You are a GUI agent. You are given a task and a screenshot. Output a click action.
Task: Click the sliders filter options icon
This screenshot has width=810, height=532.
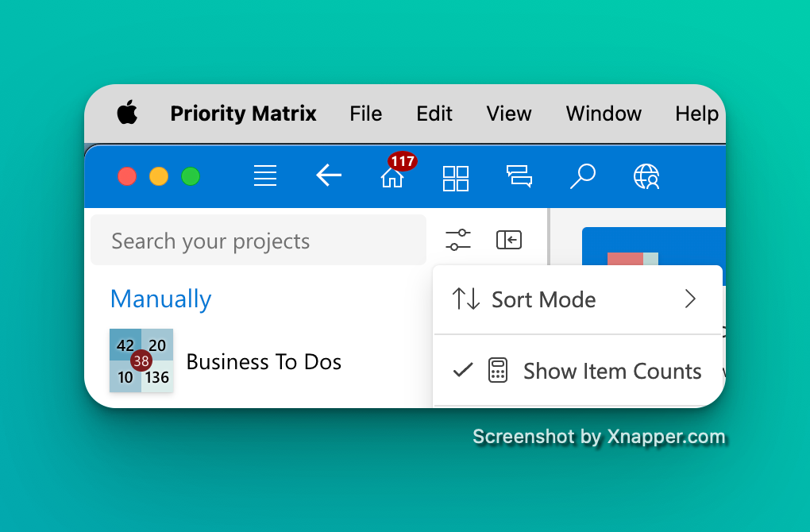coord(458,240)
